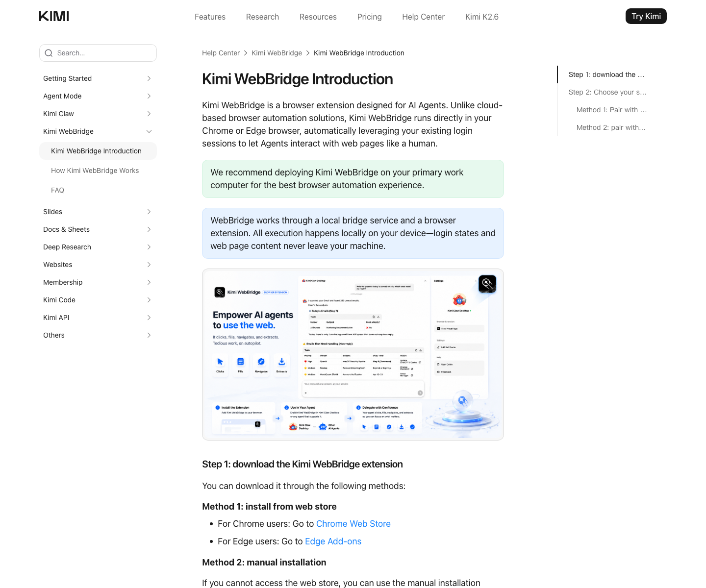Viewport: 706px width, 588px height.
Task: Collapse the Kimi WebBridge section chevron
Action: [x=149, y=131]
